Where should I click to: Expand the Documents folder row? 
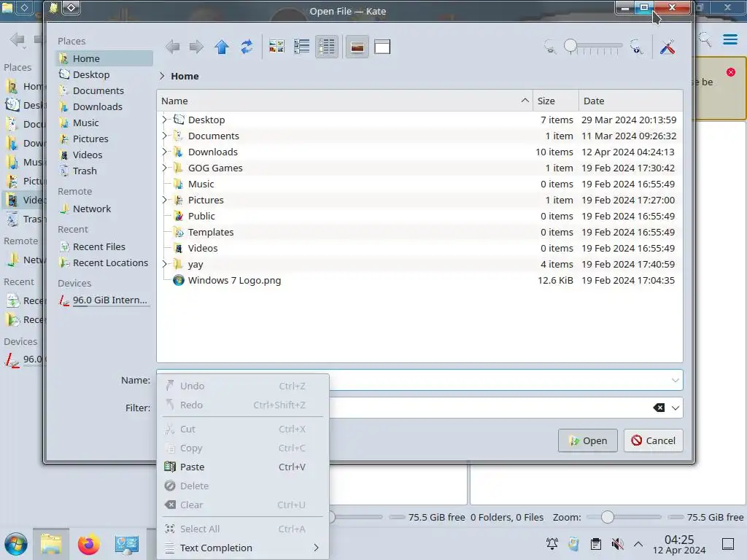click(164, 136)
